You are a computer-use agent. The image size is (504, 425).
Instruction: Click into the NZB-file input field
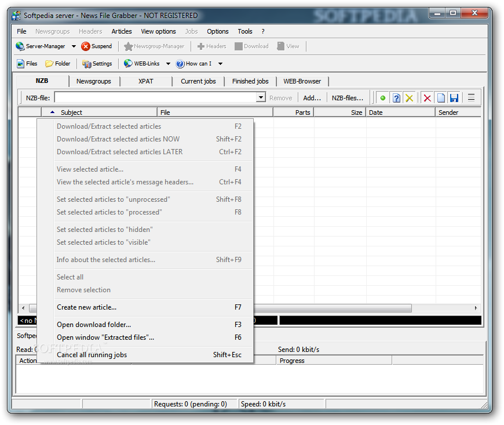(156, 97)
